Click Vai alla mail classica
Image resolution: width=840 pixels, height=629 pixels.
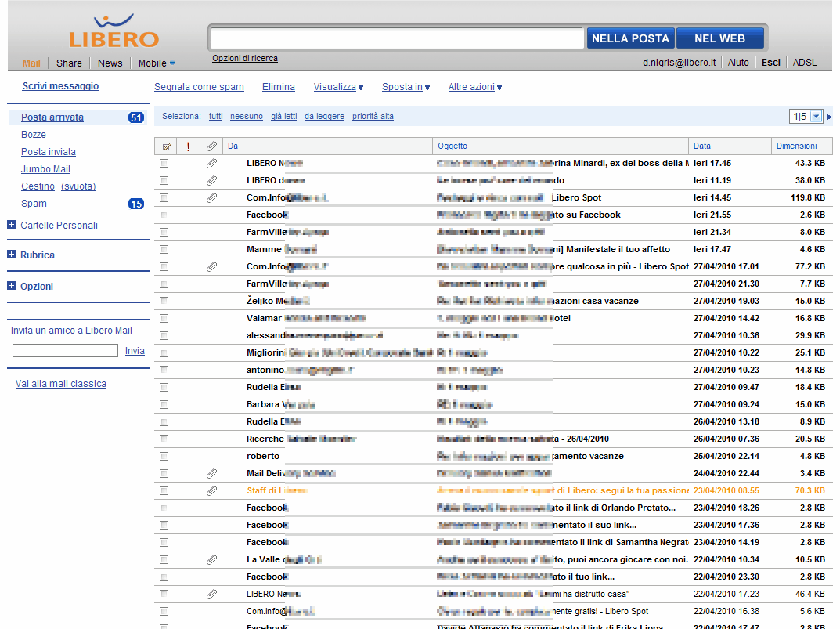coord(61,383)
